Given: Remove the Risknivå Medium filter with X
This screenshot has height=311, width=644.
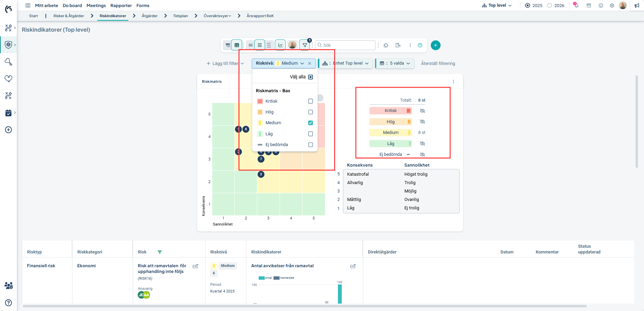Looking at the screenshot, I should tap(310, 63).
